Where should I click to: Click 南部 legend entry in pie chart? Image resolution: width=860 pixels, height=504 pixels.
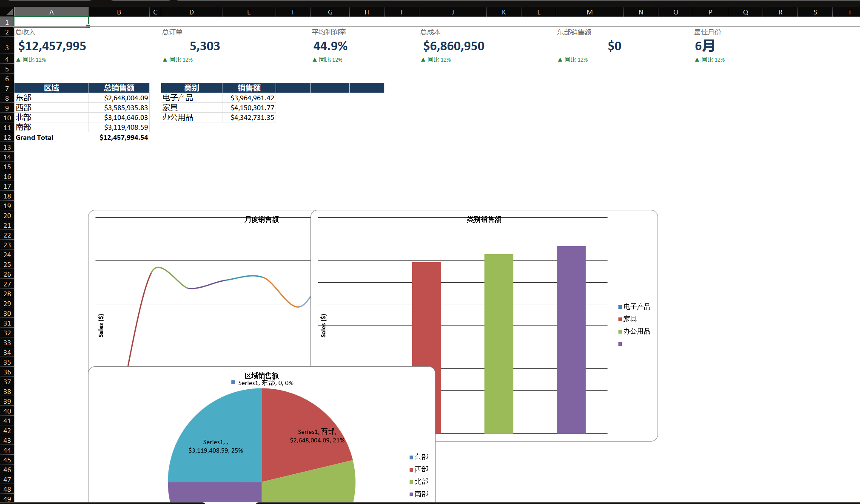point(419,494)
